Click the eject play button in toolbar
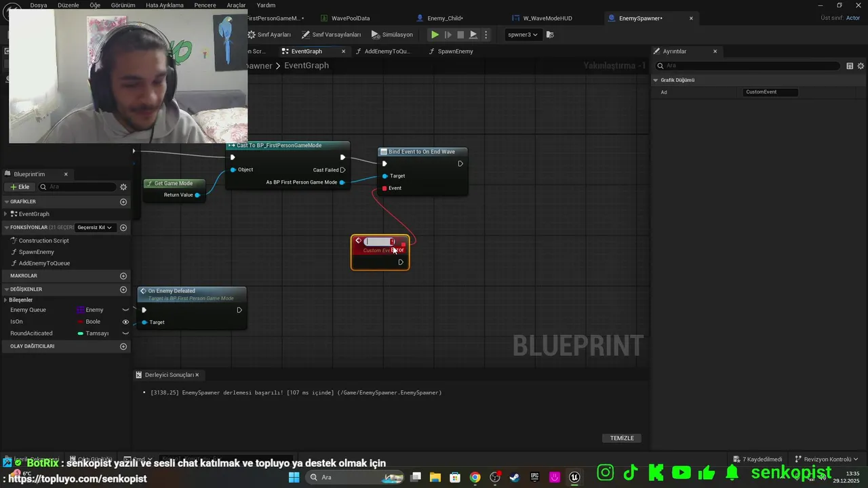868x488 pixels. tap(473, 35)
